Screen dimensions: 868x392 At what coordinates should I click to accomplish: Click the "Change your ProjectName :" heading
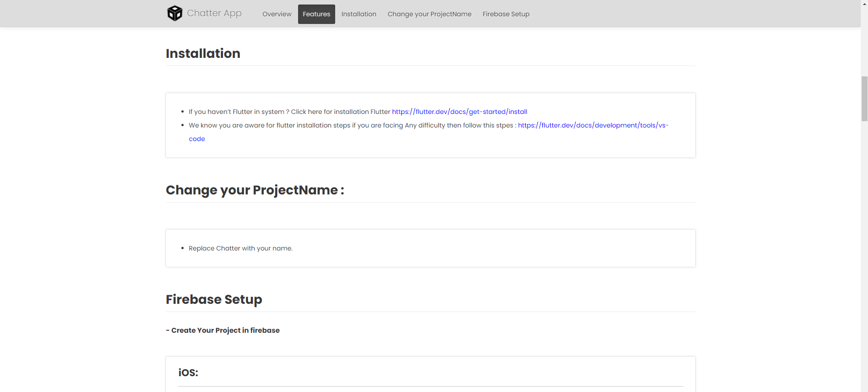coord(255,190)
